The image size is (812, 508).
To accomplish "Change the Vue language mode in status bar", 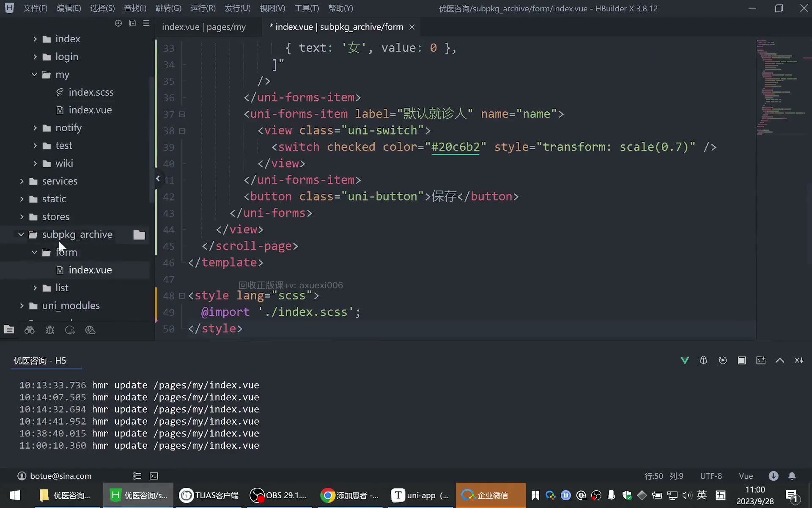I will coord(746,476).
